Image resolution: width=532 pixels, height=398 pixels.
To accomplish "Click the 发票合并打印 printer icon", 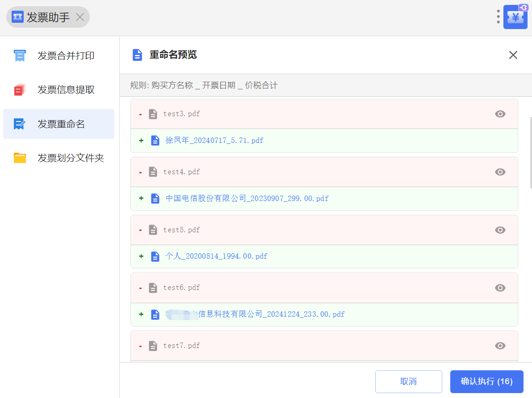I will click(x=20, y=56).
